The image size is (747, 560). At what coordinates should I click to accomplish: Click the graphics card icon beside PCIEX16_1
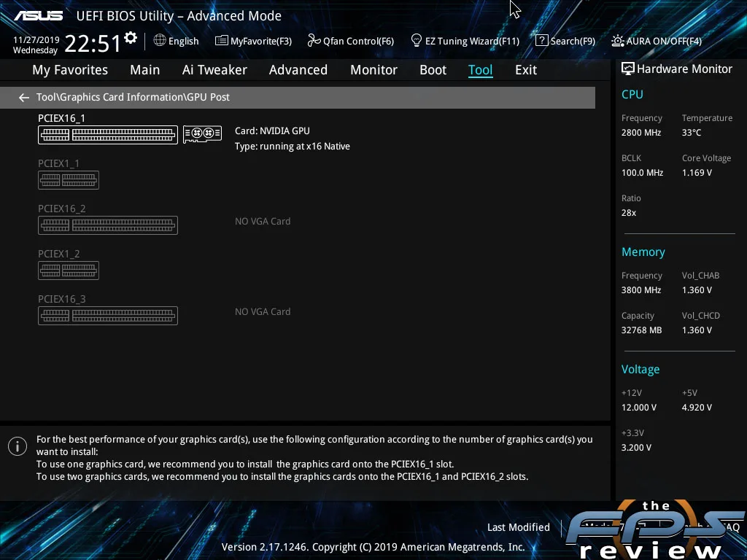click(203, 134)
